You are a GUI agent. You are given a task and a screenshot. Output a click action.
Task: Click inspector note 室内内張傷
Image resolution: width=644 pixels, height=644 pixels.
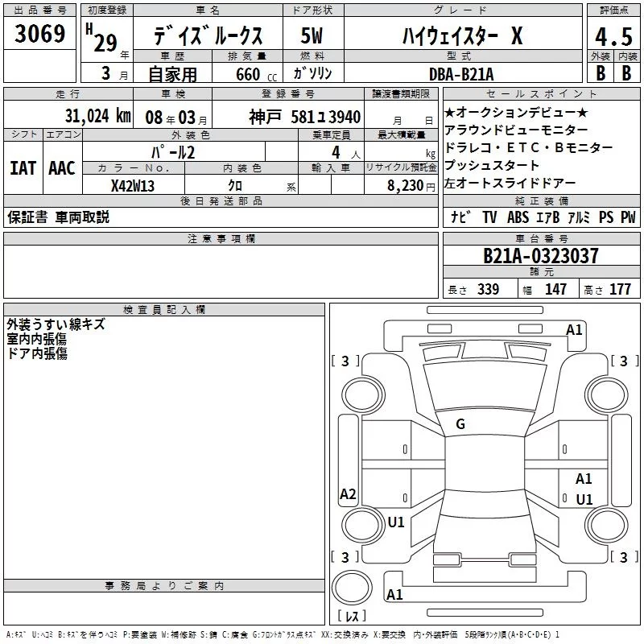[x=37, y=339]
